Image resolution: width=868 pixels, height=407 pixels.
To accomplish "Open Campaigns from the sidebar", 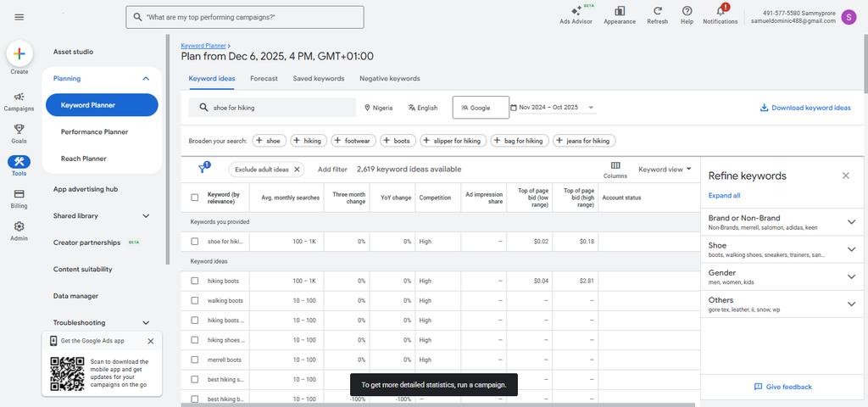I will 19,103.
